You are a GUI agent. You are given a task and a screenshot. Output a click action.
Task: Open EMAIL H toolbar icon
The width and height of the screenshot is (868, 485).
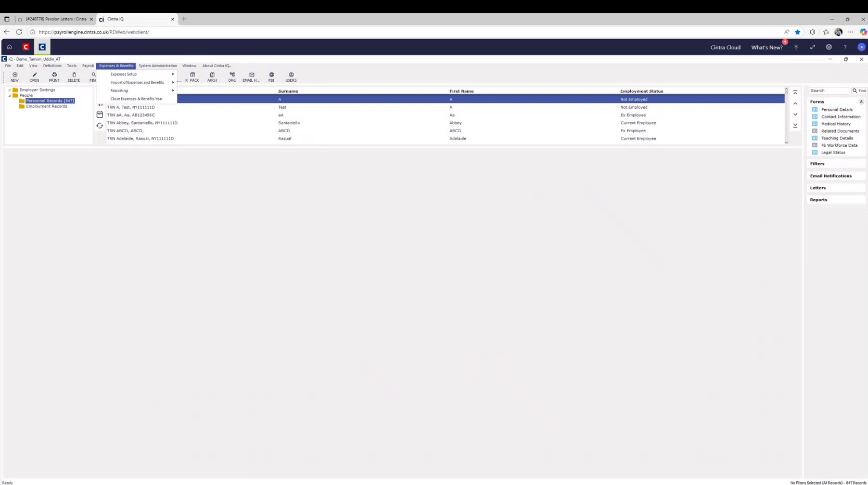pos(251,76)
